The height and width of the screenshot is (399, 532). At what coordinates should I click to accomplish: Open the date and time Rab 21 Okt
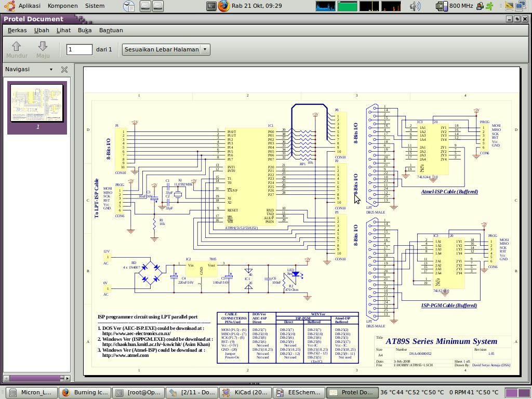(x=257, y=6)
